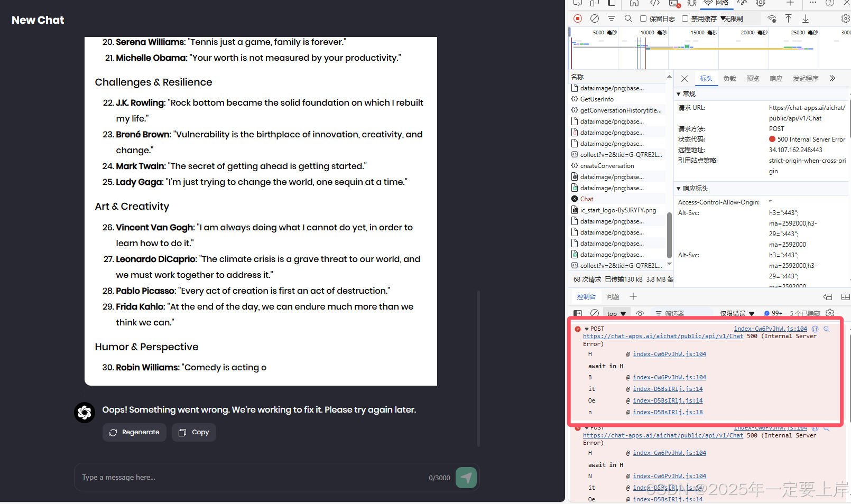The image size is (851, 504).
Task: Clear the network log with the circle-slash icon
Action: 595,18
